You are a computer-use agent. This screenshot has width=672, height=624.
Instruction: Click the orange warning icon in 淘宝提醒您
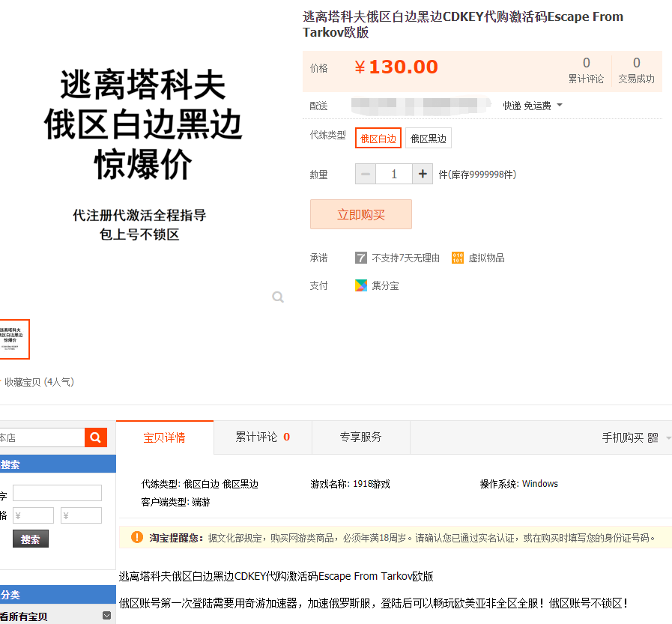coord(136,537)
